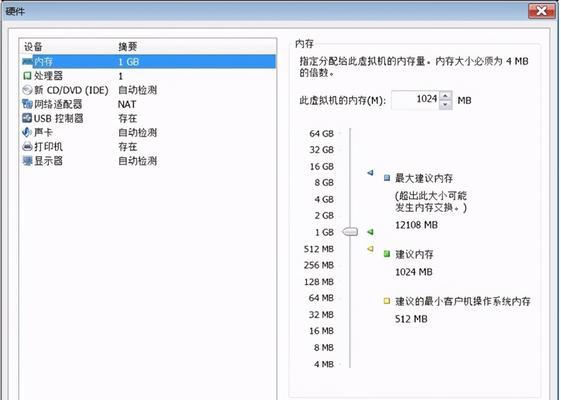Click the 1024 MB recommended memory value
The height and width of the screenshot is (400, 561).
(414, 272)
